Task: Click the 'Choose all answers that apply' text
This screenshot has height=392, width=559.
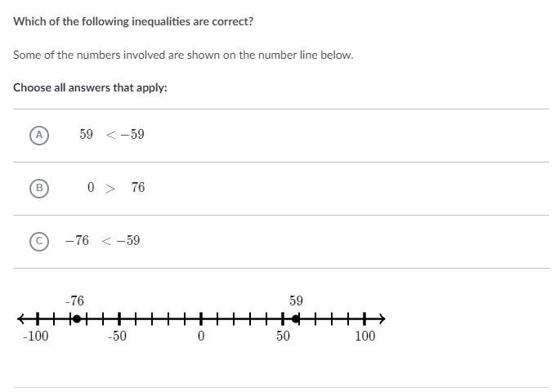Action: coord(90,87)
